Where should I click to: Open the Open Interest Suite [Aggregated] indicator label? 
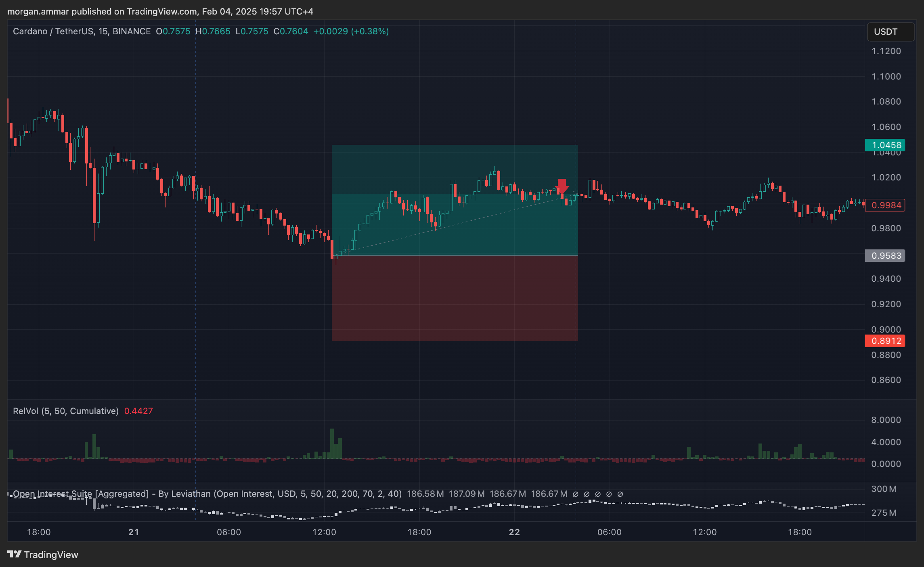[x=207, y=494]
